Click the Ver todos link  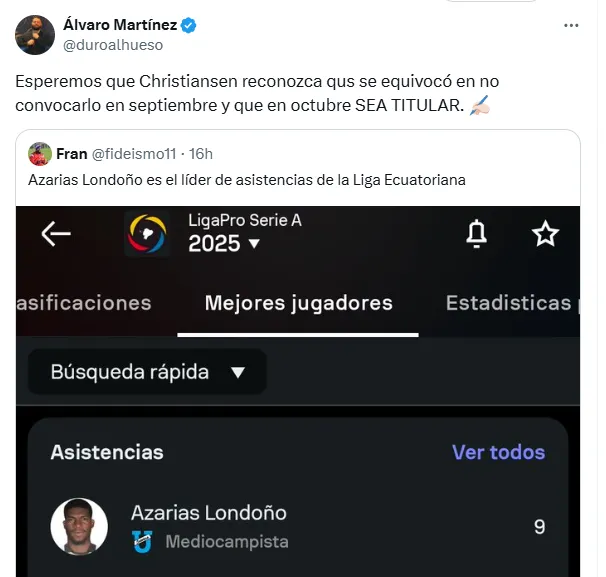point(498,452)
